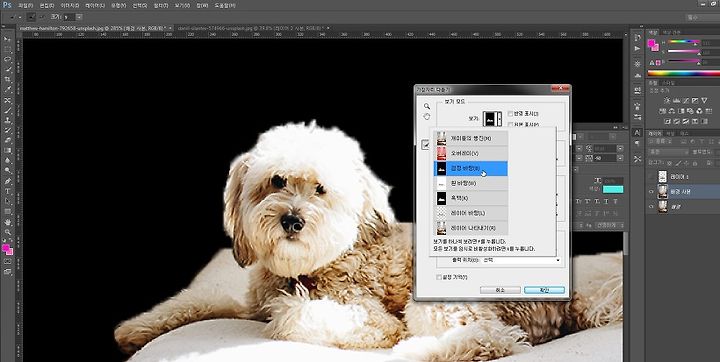Open workspace switcher dropdown at top right
Screen dimensions: 720x362
(703, 17)
